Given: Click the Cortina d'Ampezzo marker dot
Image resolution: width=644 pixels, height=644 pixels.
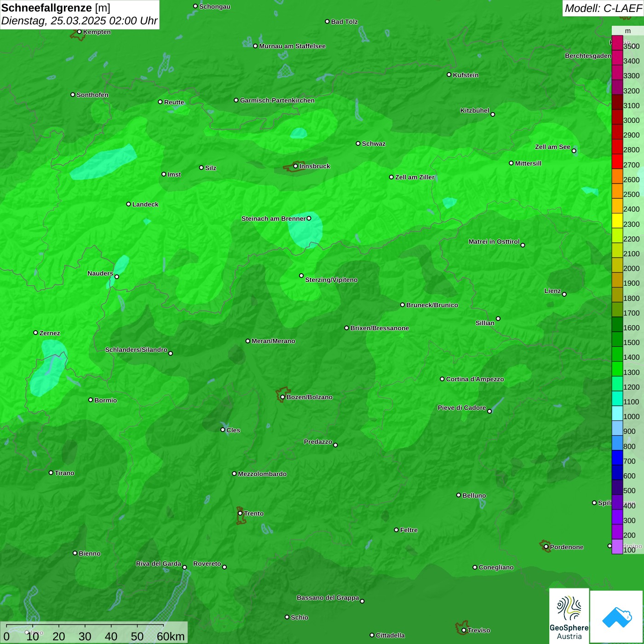Looking at the screenshot, I should 442,379.
